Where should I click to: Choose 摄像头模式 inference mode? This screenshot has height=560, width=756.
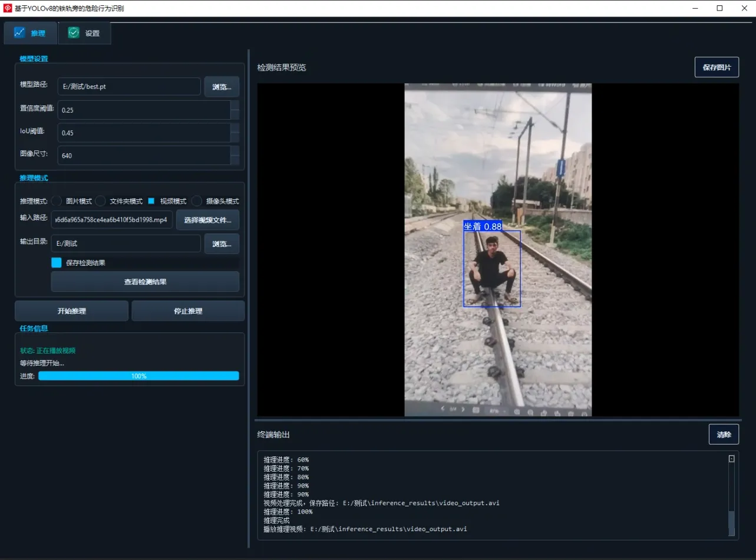tap(197, 201)
